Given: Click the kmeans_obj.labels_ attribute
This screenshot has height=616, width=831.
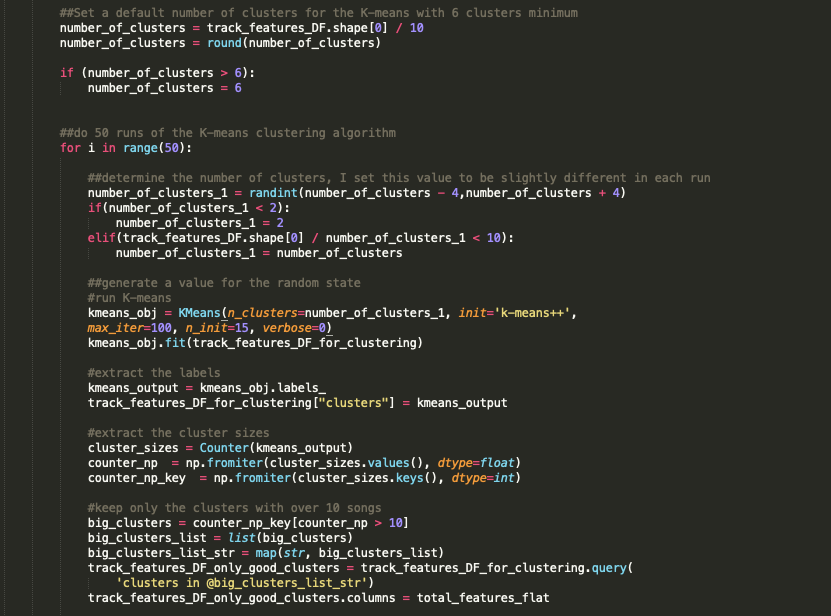Looking at the screenshot, I should pyautogui.click(x=261, y=387).
